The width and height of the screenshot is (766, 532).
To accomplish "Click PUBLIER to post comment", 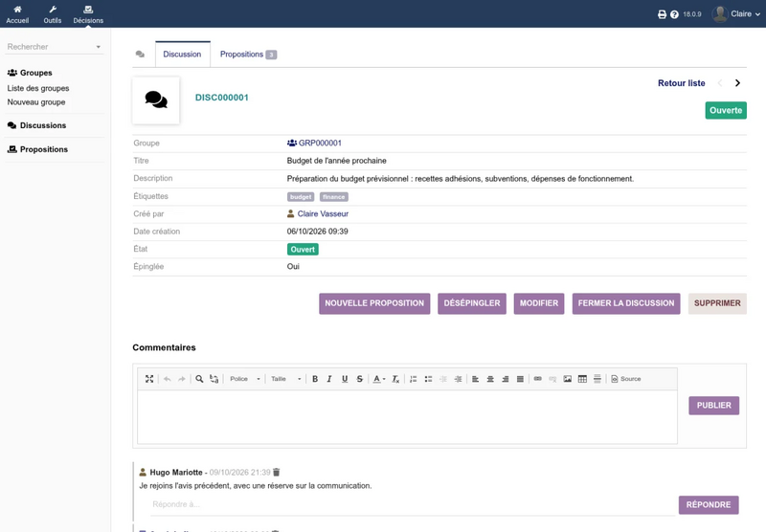I will coord(713,406).
